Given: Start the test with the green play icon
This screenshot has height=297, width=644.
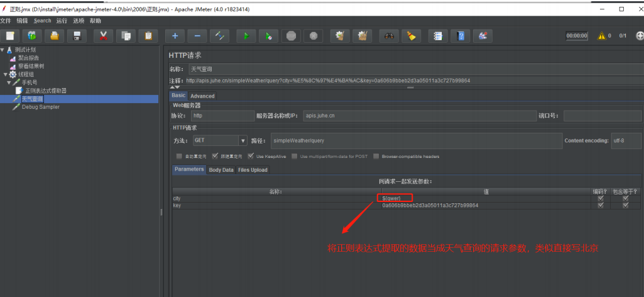Looking at the screenshot, I should click(x=246, y=36).
